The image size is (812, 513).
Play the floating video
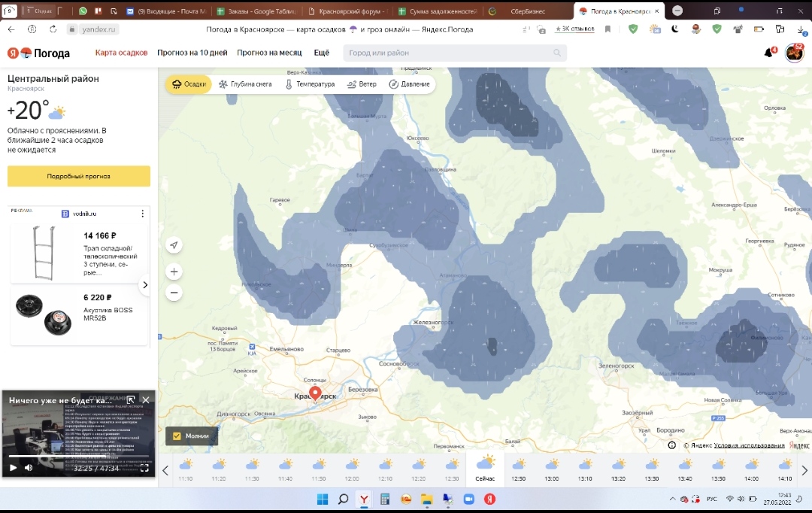13,468
